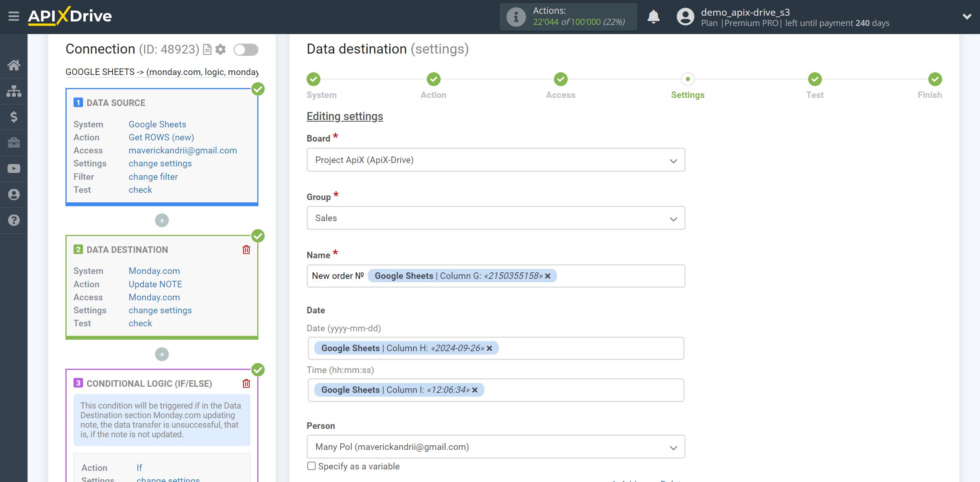Check Specify as a variable
The width and height of the screenshot is (980, 482).
pos(312,466)
